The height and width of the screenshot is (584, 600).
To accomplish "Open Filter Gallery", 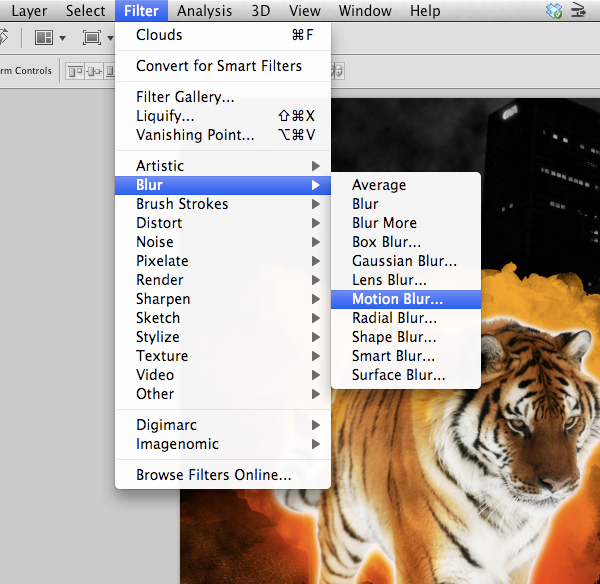I will 223,97.
